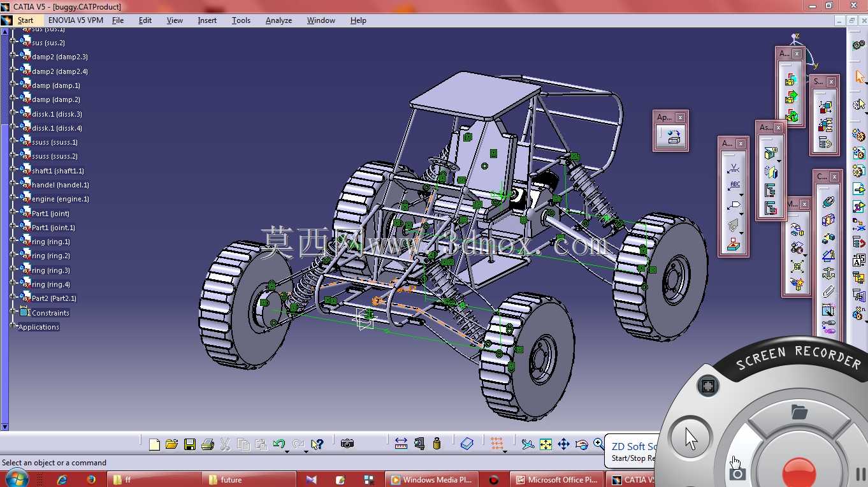Open the Analyze menu

click(x=278, y=20)
